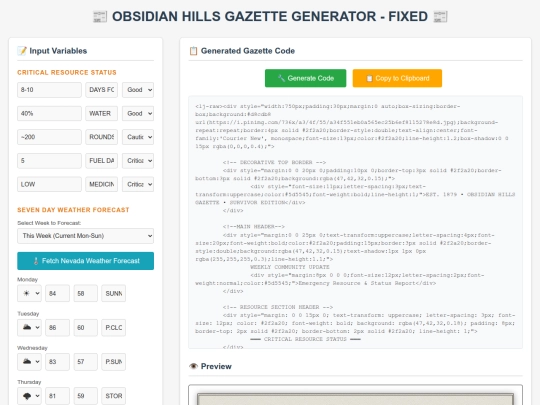The image size is (540, 405).
Task: Open Wednesday weather icon dropdown
Action: point(29,362)
